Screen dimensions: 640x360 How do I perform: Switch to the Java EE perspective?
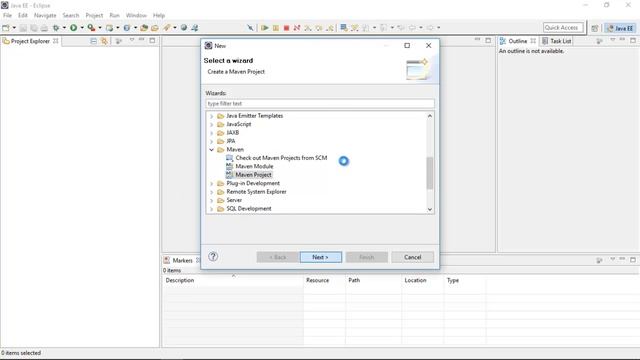620,28
